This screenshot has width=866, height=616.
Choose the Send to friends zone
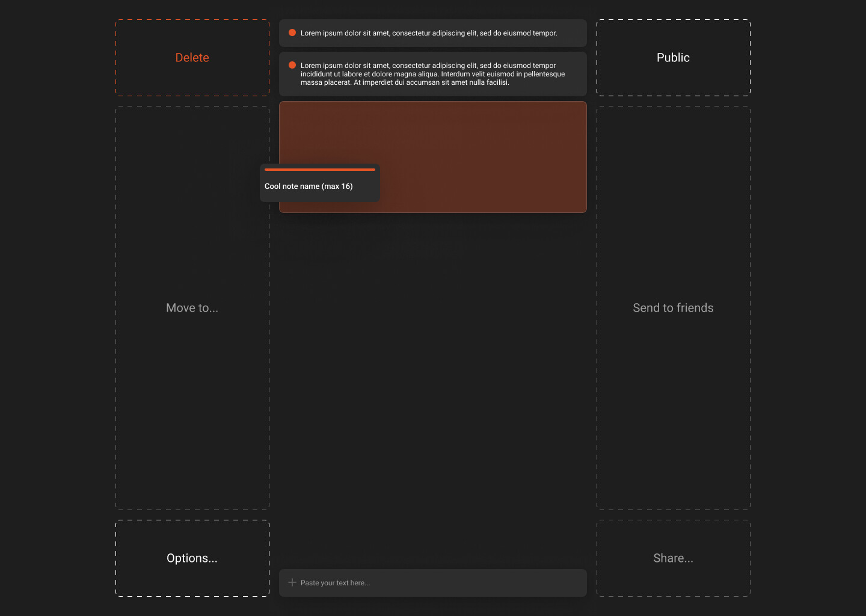674,308
